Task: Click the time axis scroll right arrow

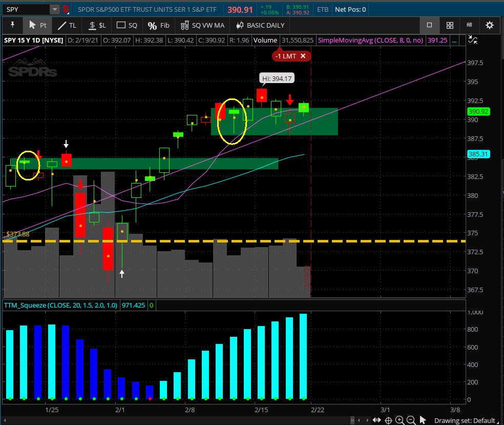Action: point(367,420)
